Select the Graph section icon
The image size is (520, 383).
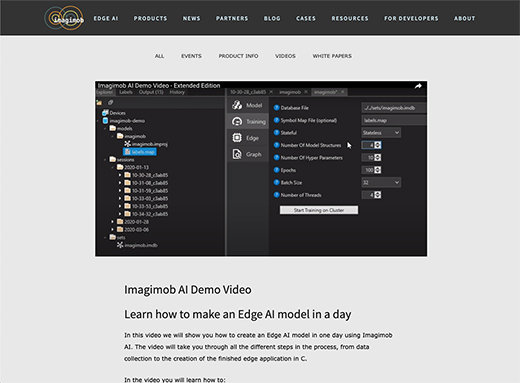(237, 154)
